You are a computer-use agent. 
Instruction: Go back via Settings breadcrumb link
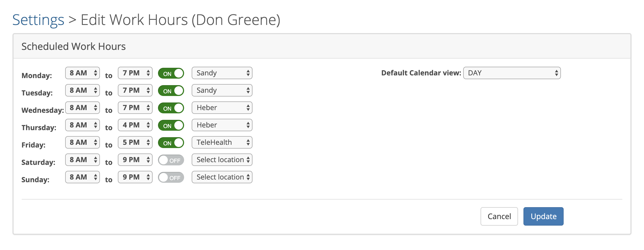(38, 20)
